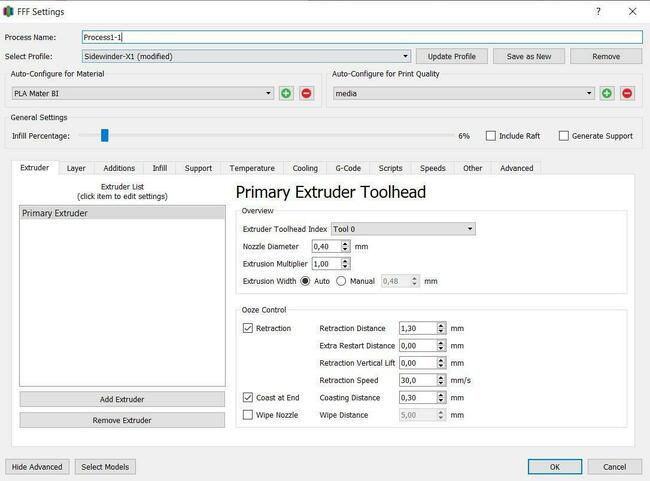This screenshot has width=650, height=481.
Task: Click the Infill Percentage slider handle
Action: 104,136
